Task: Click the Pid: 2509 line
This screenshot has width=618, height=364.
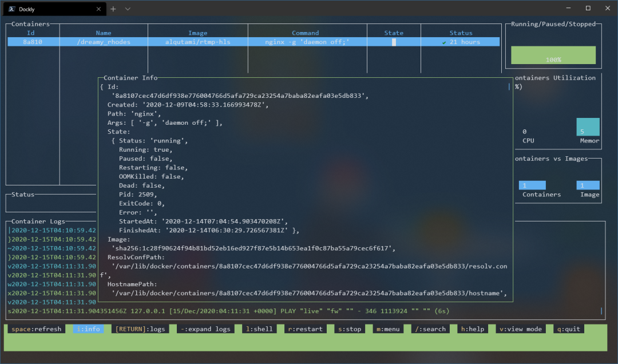Action: [138, 195]
